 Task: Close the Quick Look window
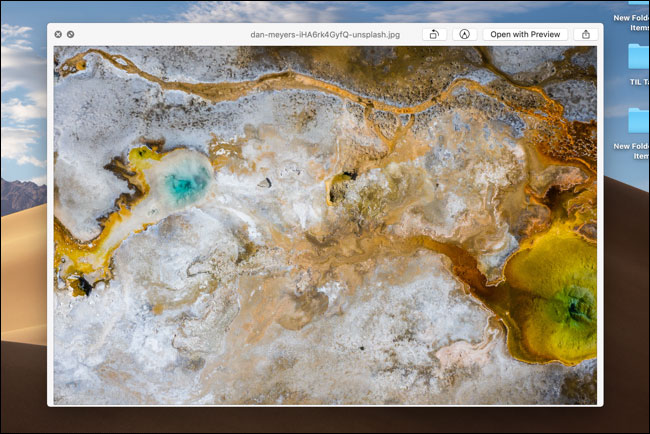pos(58,34)
